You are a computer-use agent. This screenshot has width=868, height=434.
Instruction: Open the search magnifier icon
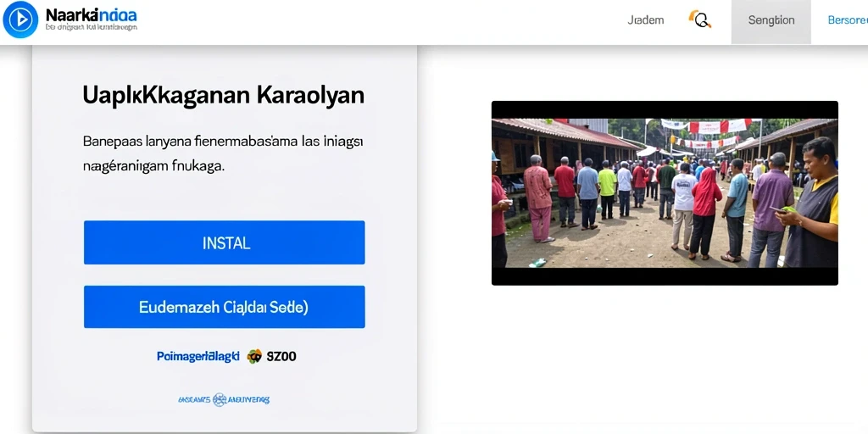click(x=699, y=19)
